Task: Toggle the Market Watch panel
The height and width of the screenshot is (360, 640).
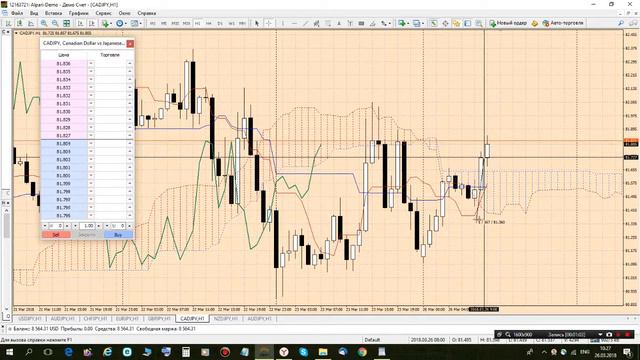Action: [x=434, y=23]
